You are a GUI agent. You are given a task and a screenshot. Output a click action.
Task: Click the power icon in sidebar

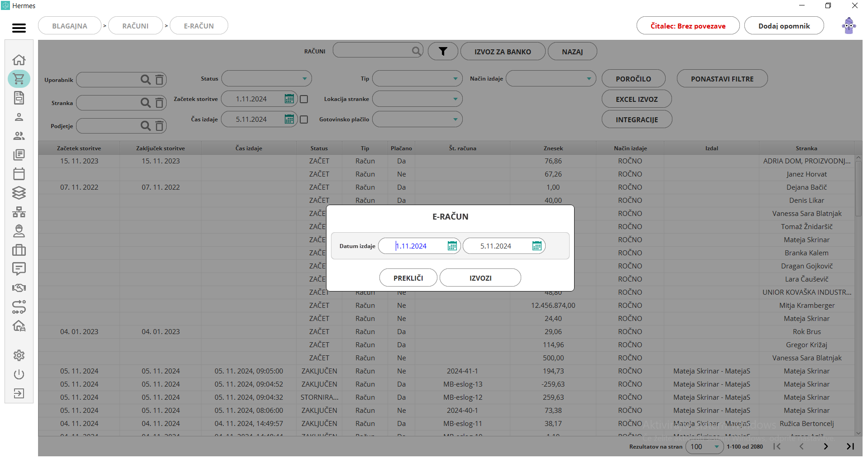(19, 374)
